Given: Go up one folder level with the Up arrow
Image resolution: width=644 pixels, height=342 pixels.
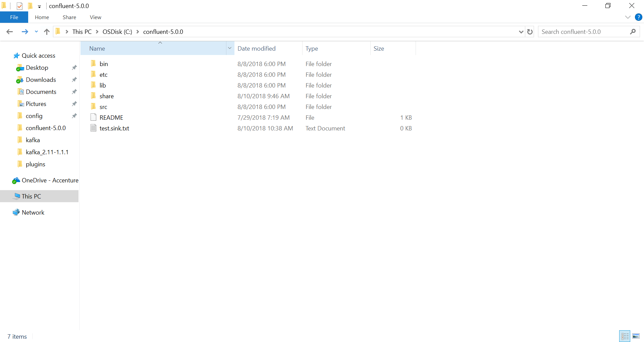Looking at the screenshot, I should pos(47,32).
